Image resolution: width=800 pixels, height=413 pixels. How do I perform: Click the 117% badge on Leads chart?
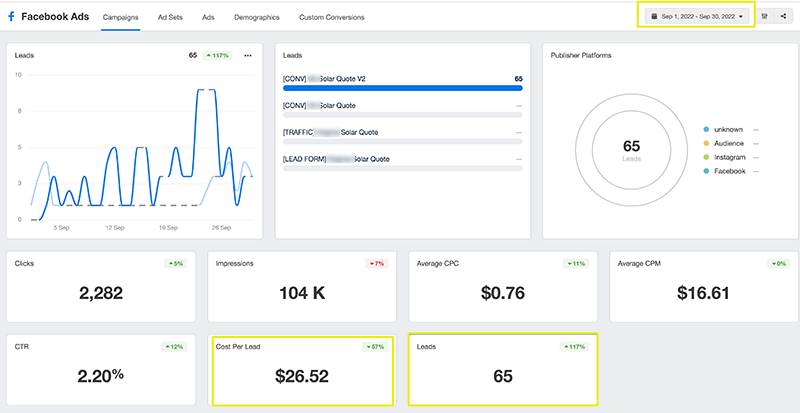click(217, 56)
